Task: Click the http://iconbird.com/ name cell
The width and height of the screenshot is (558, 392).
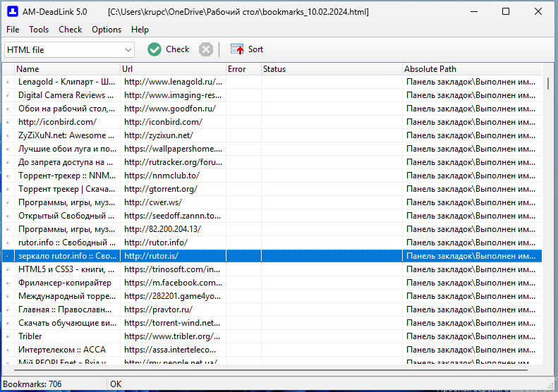Action: tap(67, 122)
